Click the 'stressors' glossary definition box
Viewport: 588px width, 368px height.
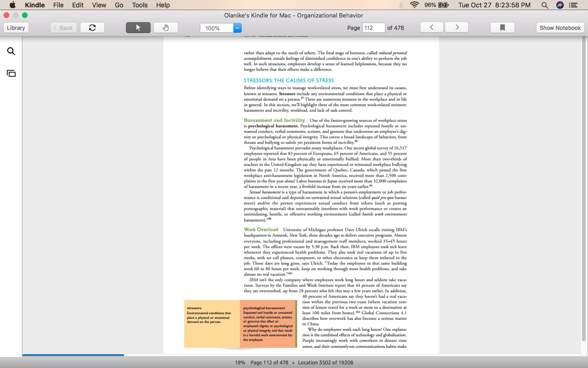(x=212, y=324)
